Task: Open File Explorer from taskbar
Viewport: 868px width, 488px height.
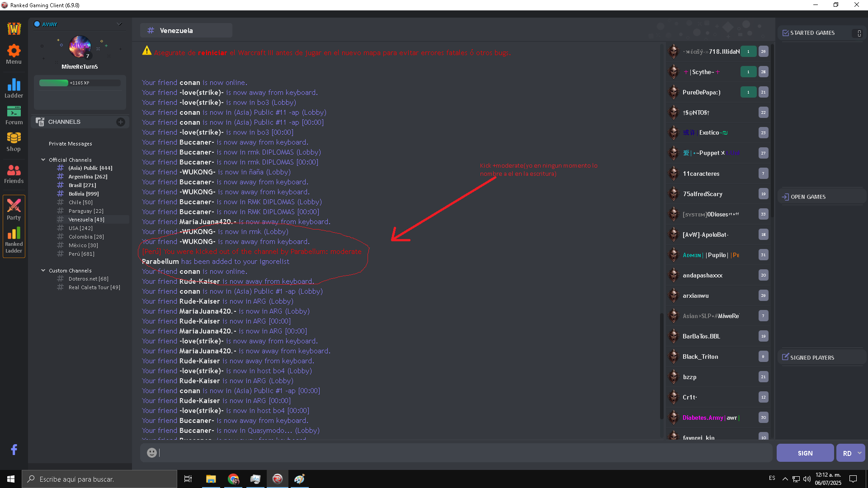Action: (x=211, y=479)
